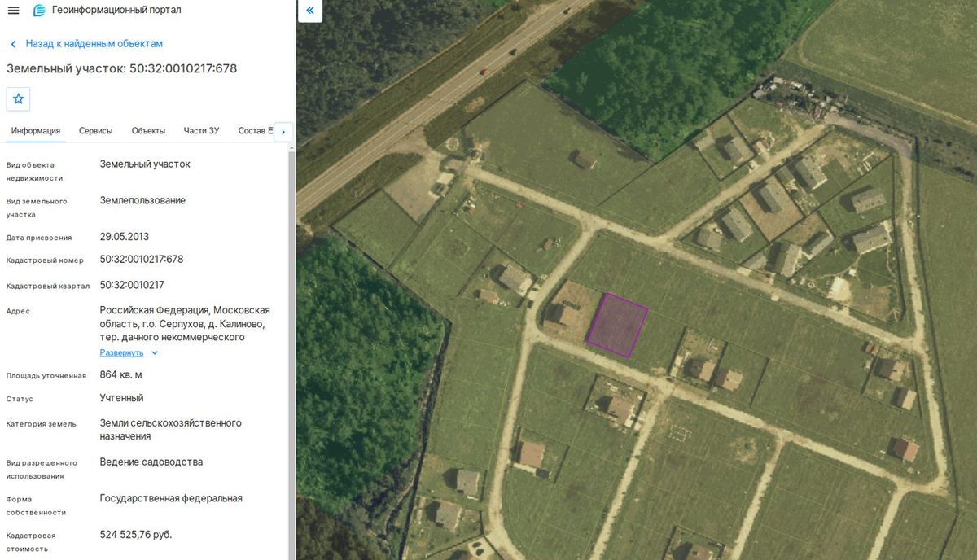
Task: Switch to the Информация tab
Action: [x=36, y=131]
